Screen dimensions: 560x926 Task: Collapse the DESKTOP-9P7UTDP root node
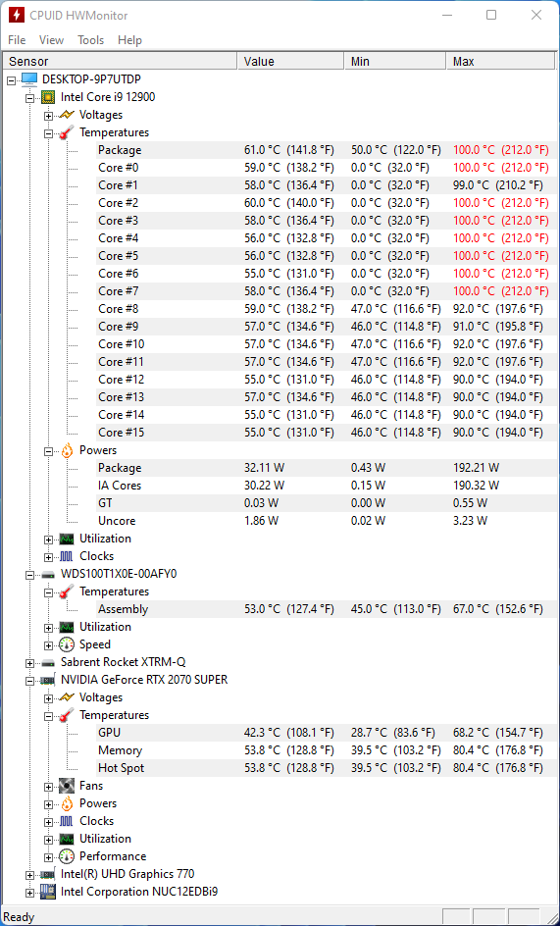11,79
